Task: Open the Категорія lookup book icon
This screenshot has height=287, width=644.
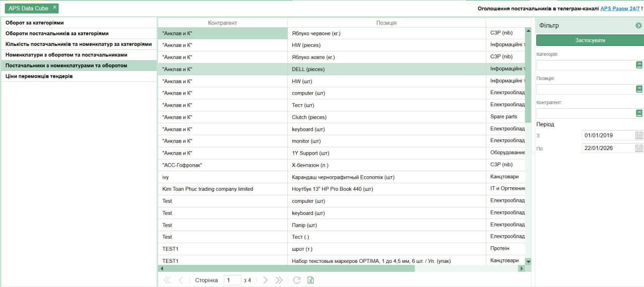Action: [x=639, y=65]
